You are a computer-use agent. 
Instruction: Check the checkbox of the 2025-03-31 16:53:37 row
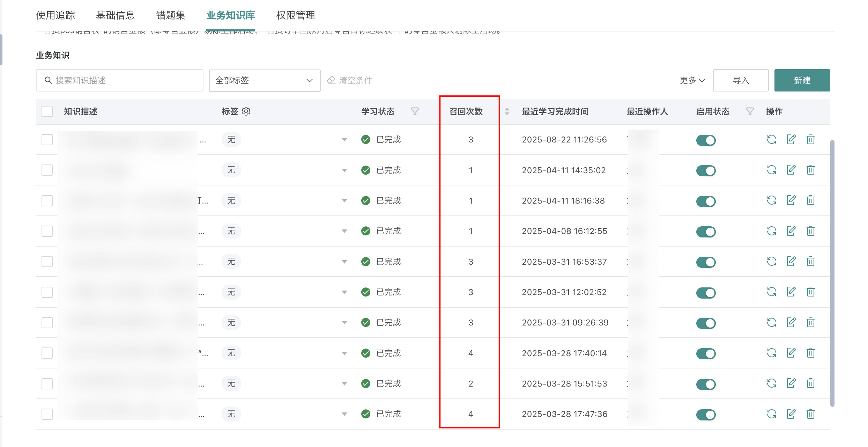(x=47, y=262)
